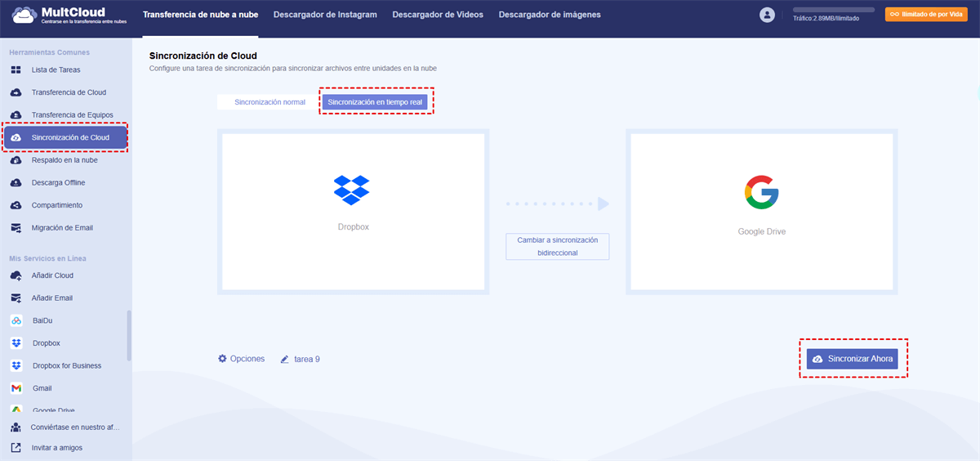
Task: Click Dropbox for Business icon
Action: coord(16,365)
